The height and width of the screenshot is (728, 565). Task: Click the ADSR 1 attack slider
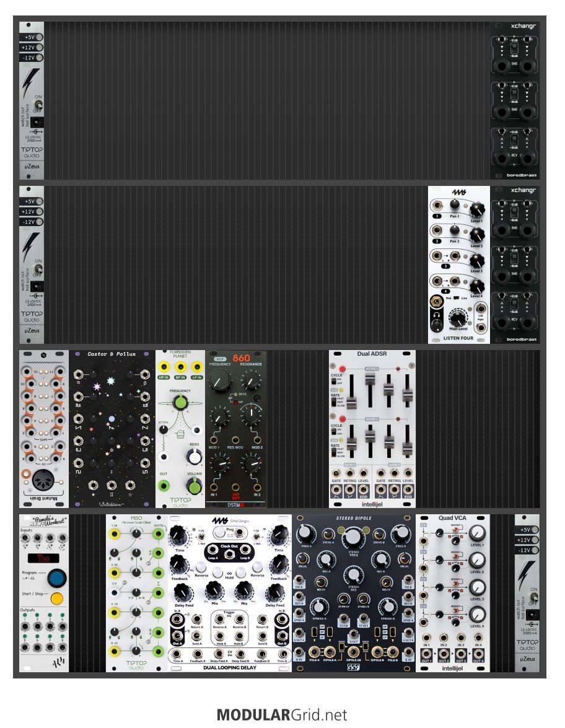(x=351, y=403)
